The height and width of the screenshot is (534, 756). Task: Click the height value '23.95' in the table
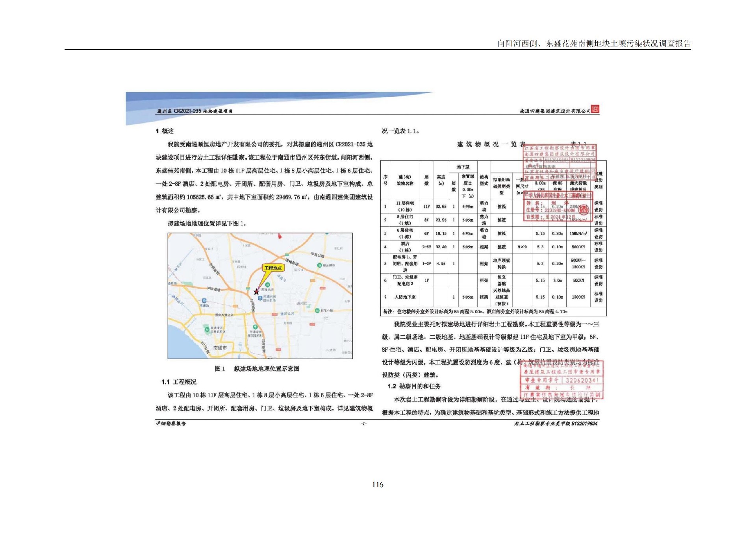click(x=441, y=220)
